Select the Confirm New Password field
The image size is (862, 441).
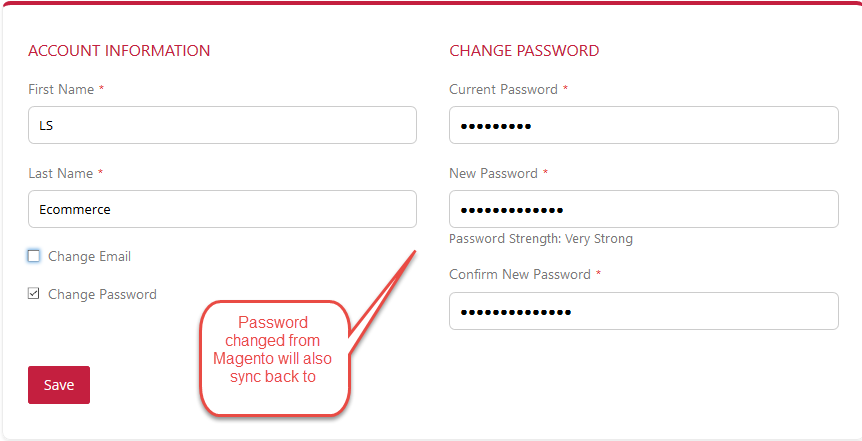643,311
